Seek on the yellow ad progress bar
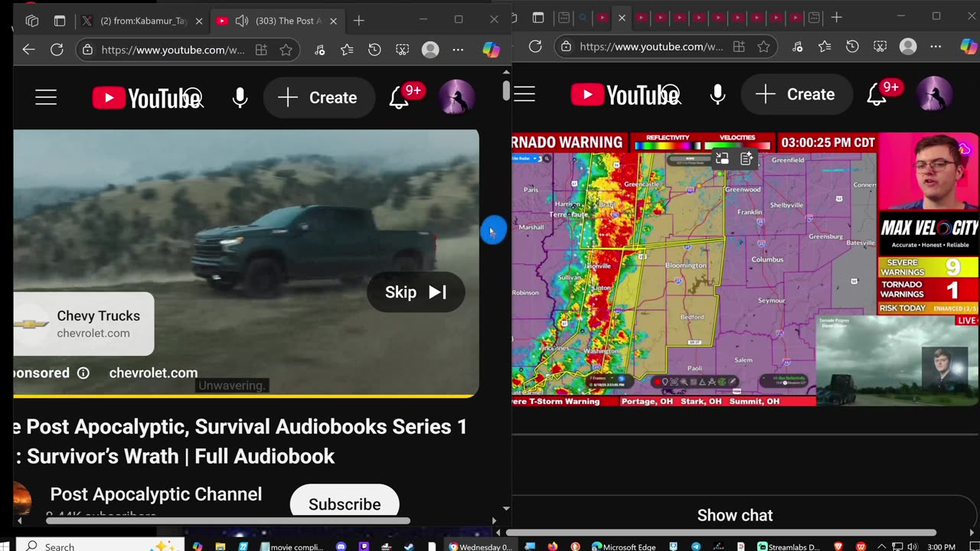This screenshot has width=980, height=551. click(246, 396)
